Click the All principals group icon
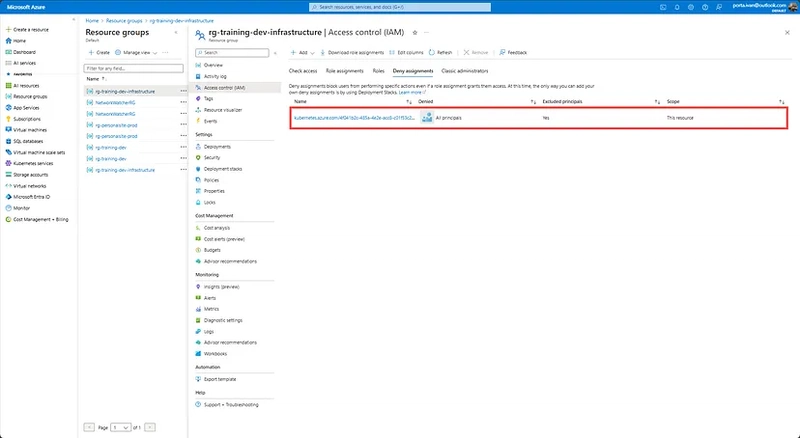Viewport: 800px width, 438px height. (427, 118)
